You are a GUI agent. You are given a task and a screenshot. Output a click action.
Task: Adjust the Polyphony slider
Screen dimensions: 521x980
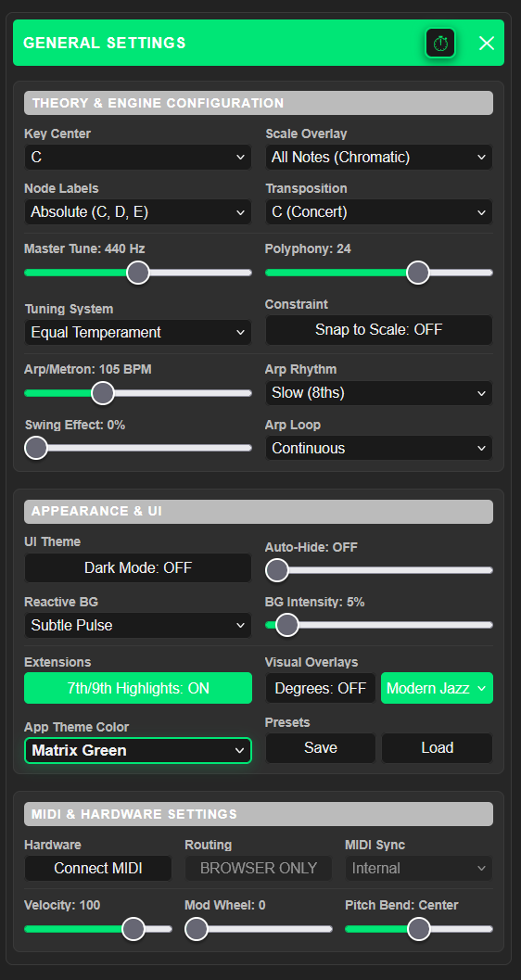pos(378,273)
